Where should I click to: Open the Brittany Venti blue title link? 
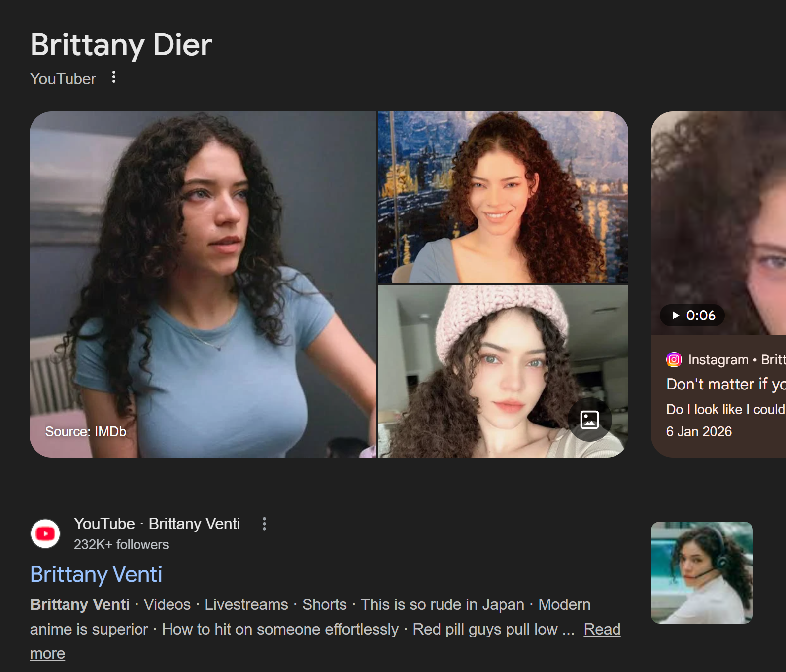pos(96,574)
